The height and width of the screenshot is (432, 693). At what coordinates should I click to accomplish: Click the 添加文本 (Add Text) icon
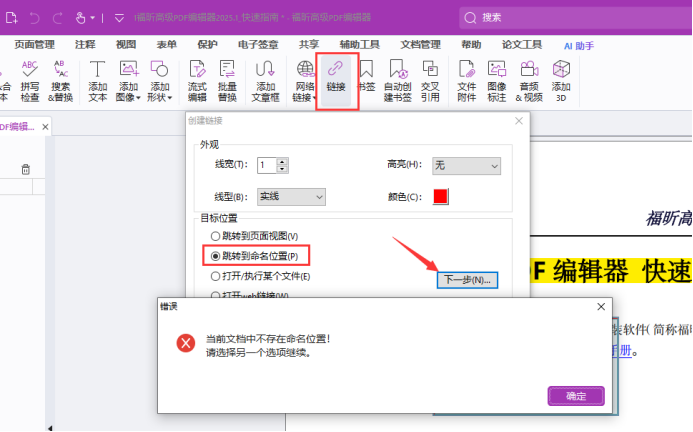97,80
